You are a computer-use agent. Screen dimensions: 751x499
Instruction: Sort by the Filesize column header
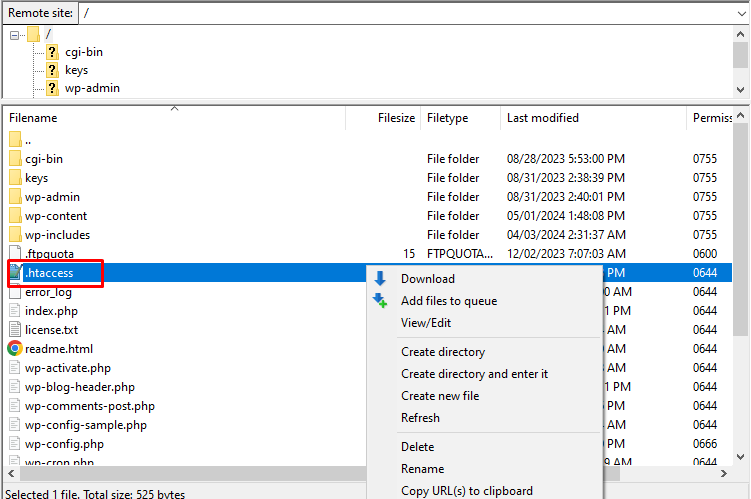(383, 118)
